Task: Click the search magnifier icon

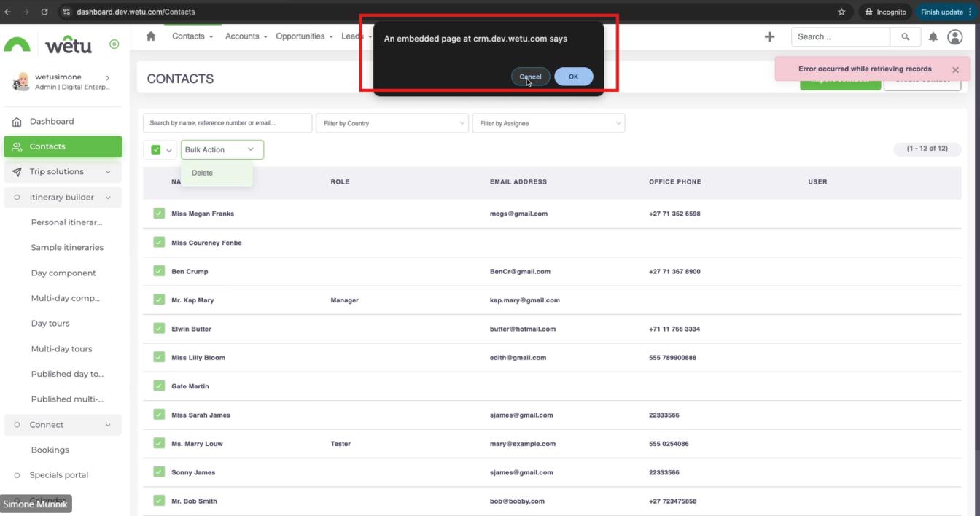Action: (905, 36)
